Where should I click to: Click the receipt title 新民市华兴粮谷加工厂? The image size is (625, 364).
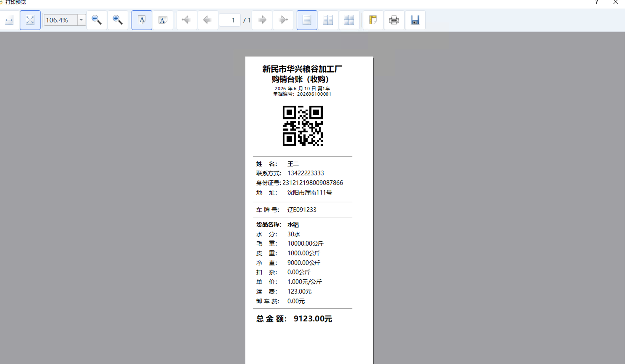302,69
